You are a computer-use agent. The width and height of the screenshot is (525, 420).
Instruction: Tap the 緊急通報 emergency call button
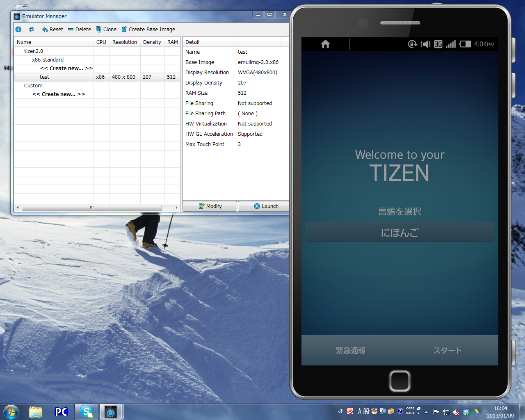click(351, 350)
